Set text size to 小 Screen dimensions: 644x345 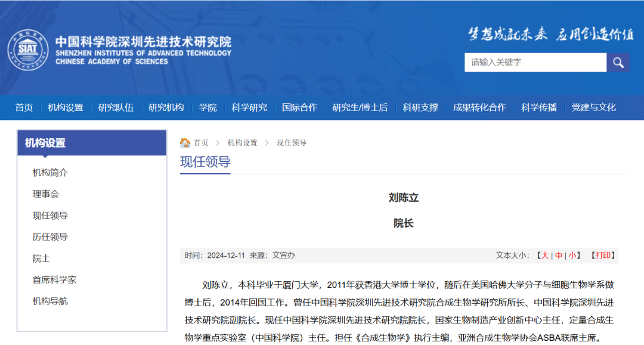[x=572, y=255]
